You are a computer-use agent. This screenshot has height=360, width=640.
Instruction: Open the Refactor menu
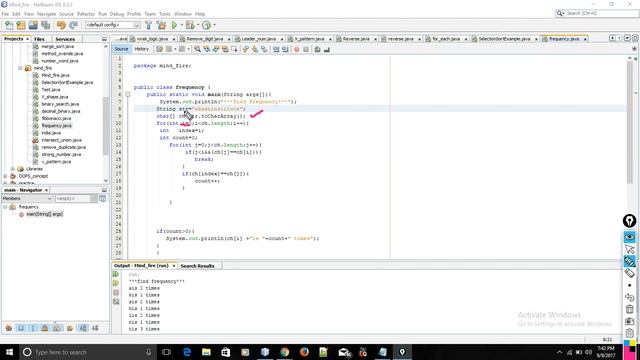point(86,14)
